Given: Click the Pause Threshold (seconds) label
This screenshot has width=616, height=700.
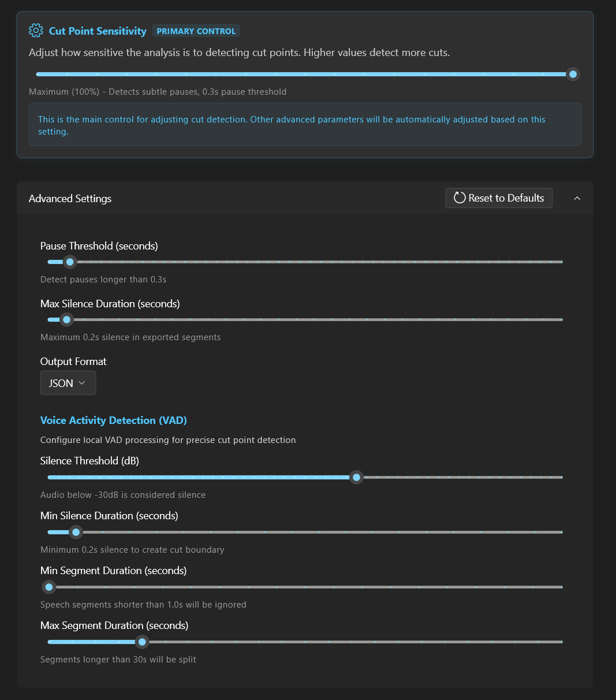Looking at the screenshot, I should pos(99,246).
